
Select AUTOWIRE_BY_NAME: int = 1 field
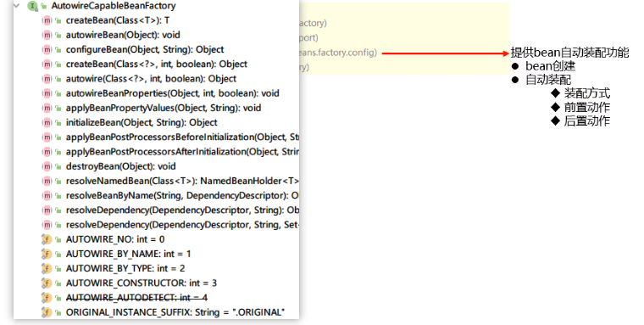129,254
